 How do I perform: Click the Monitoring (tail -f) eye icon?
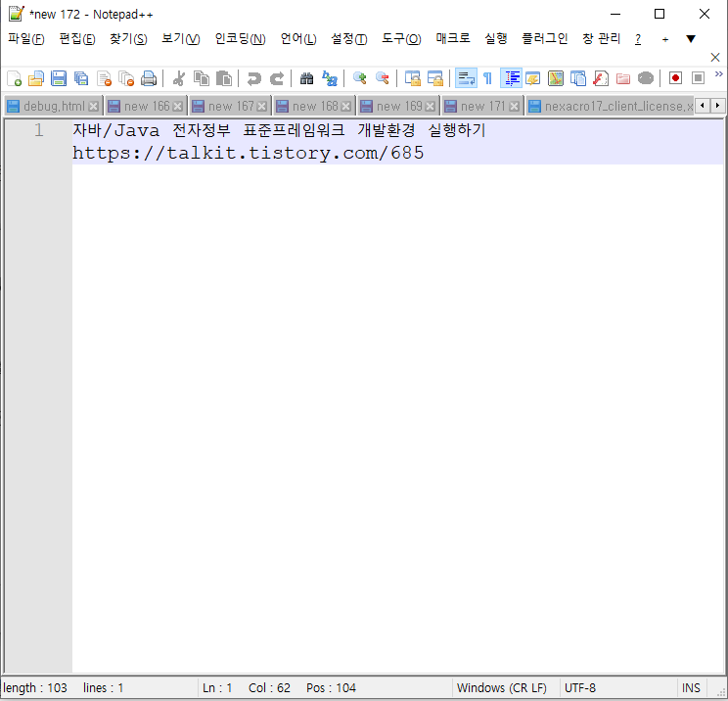(646, 78)
